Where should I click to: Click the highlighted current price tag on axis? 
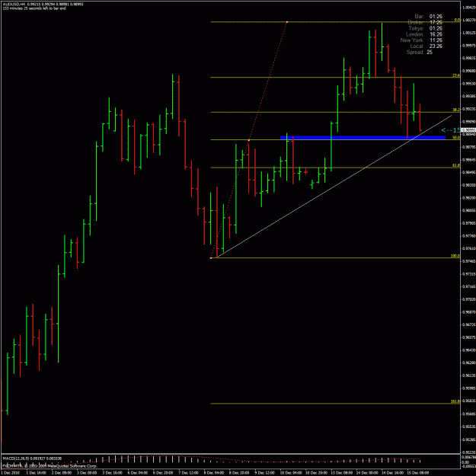click(x=468, y=130)
